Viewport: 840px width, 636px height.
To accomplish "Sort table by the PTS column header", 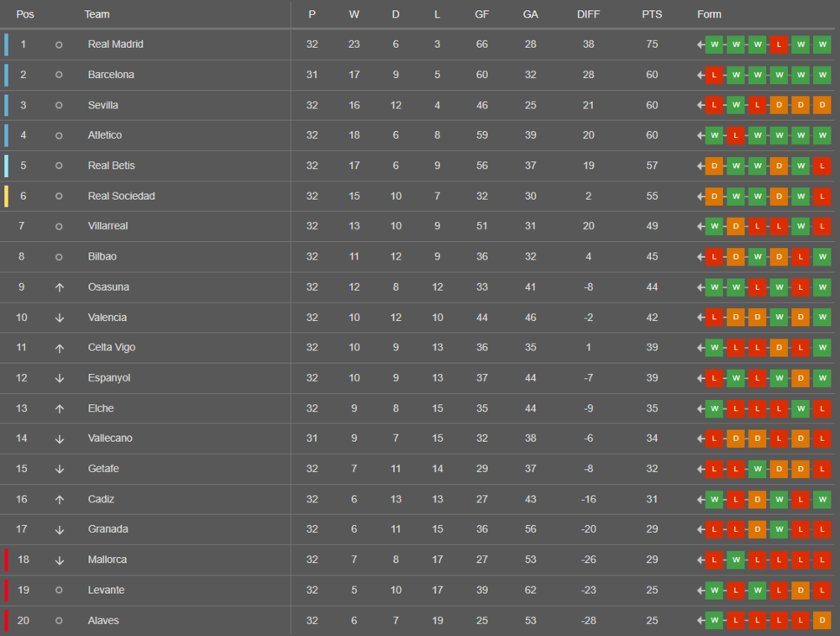I will (652, 14).
